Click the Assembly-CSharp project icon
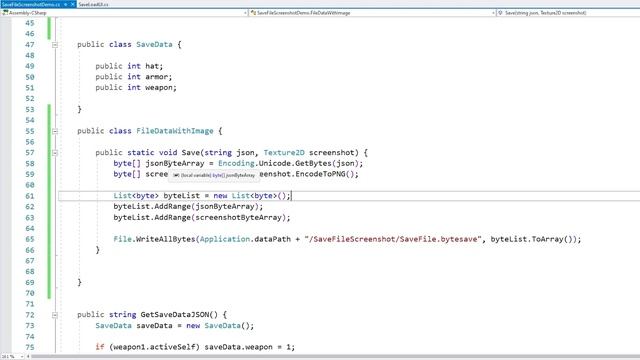Viewport: 640px width, 360px height. 5,13
